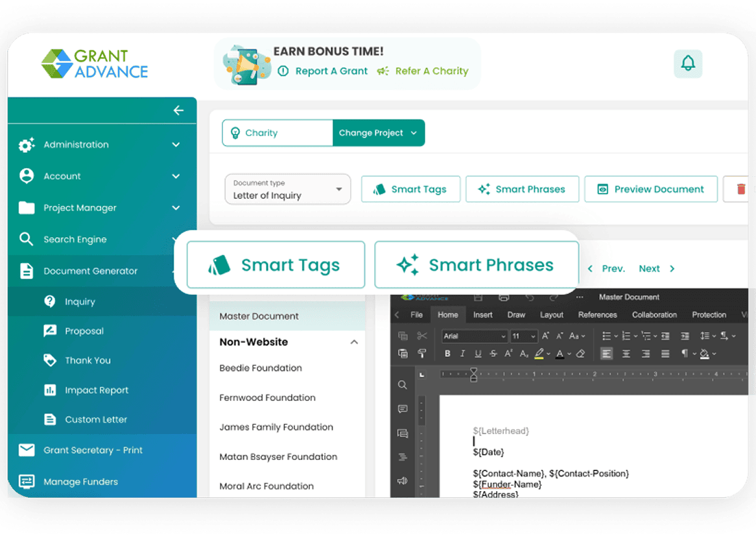Click the print icon in the editor title bar

click(504, 297)
